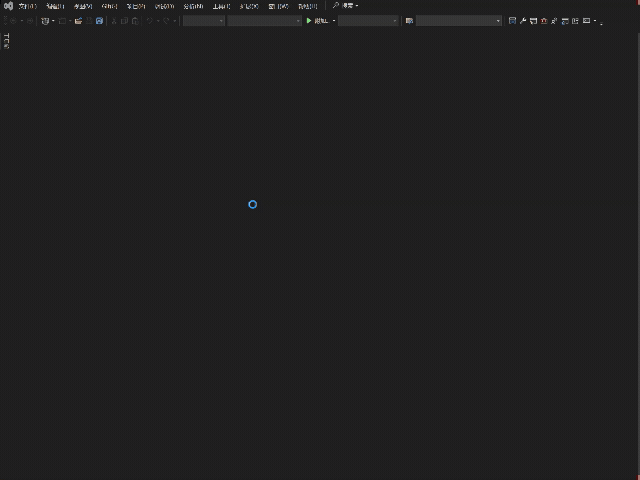Click the Save All icon
Viewport: 640px width, 480px height.
99,21
